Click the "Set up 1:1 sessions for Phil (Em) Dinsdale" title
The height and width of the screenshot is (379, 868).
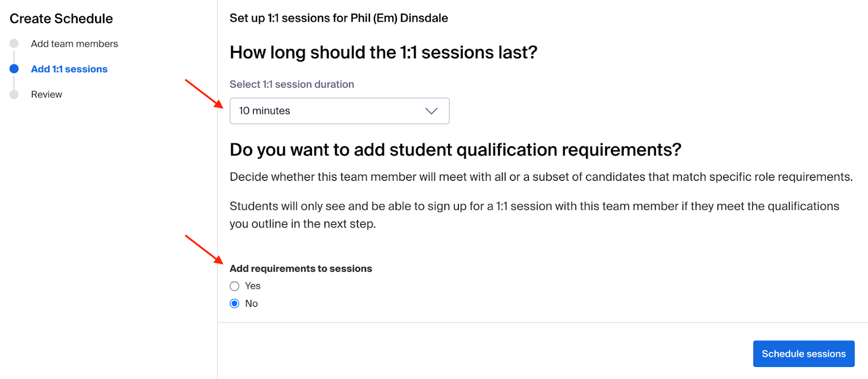tap(339, 18)
